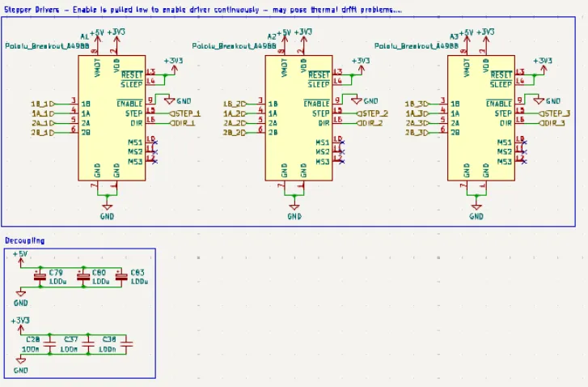Select the C79 capacitor symbol

(x=40, y=276)
